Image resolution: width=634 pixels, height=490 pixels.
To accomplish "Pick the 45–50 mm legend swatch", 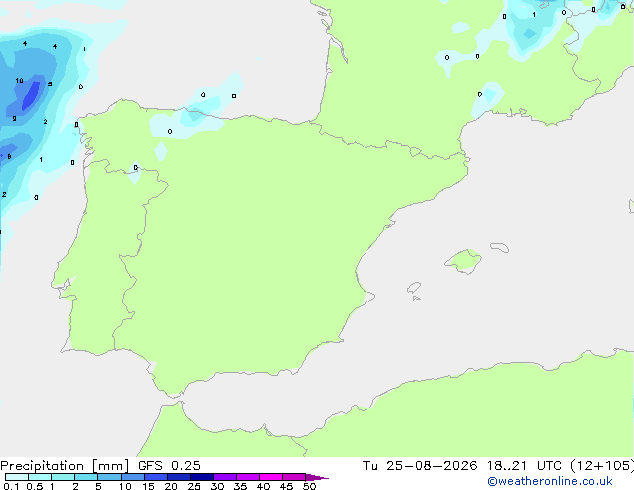I will pos(294,477).
